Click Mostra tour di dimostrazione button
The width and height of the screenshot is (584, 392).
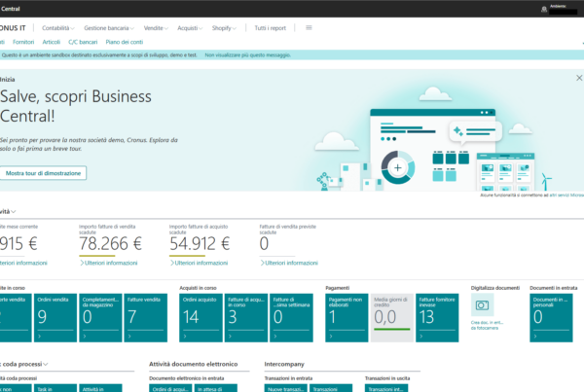43,173
